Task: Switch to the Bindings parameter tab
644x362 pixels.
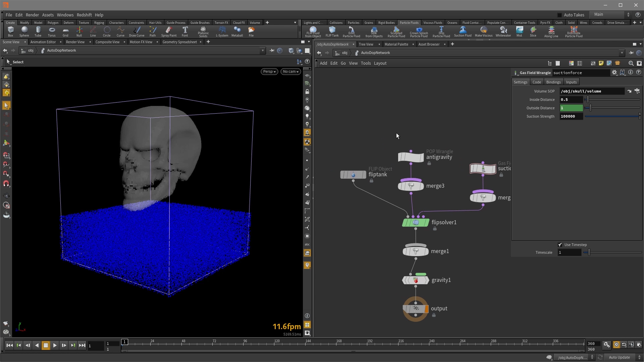Action: pos(553,82)
